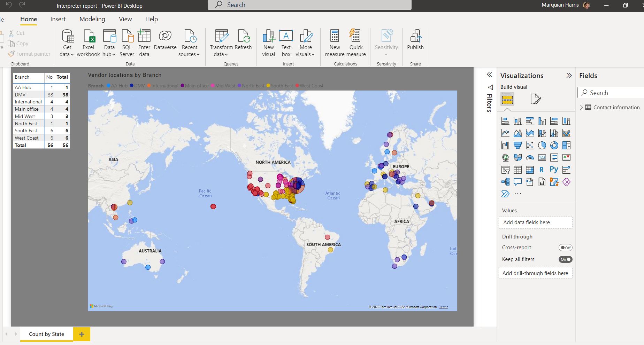Open the Transform data dropdown
Screen dimensions: 644x345
221,42
